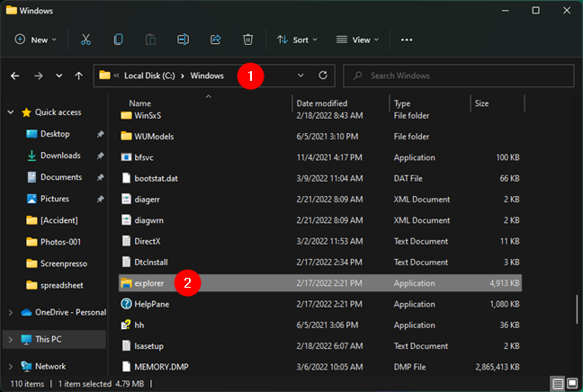Open Documents in Quick access
The height and width of the screenshot is (392, 583).
pyautogui.click(x=61, y=177)
